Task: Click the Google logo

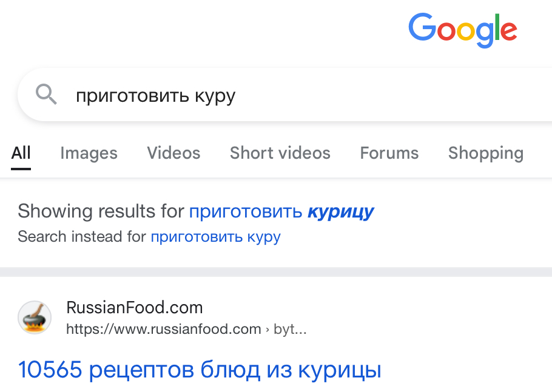Action: (462, 30)
